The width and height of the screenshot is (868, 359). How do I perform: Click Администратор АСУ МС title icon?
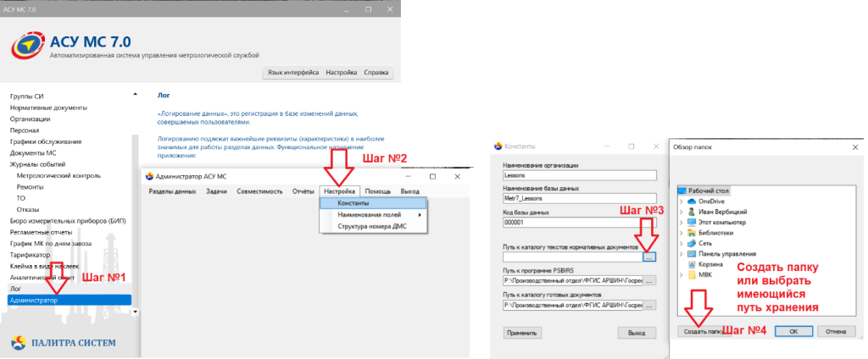(149, 176)
